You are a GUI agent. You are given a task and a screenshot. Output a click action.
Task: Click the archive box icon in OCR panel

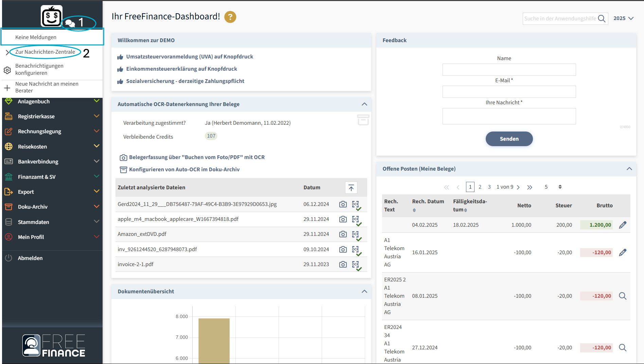tap(363, 120)
